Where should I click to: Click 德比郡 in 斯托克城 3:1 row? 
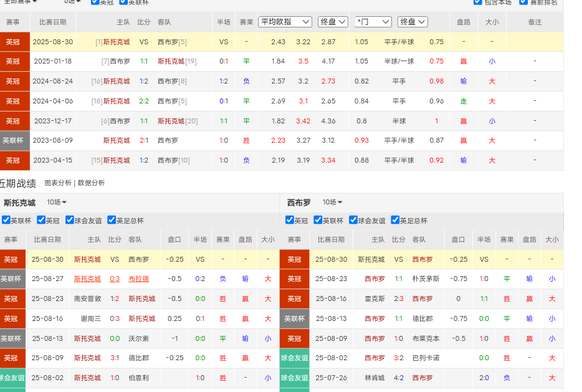tap(139, 358)
